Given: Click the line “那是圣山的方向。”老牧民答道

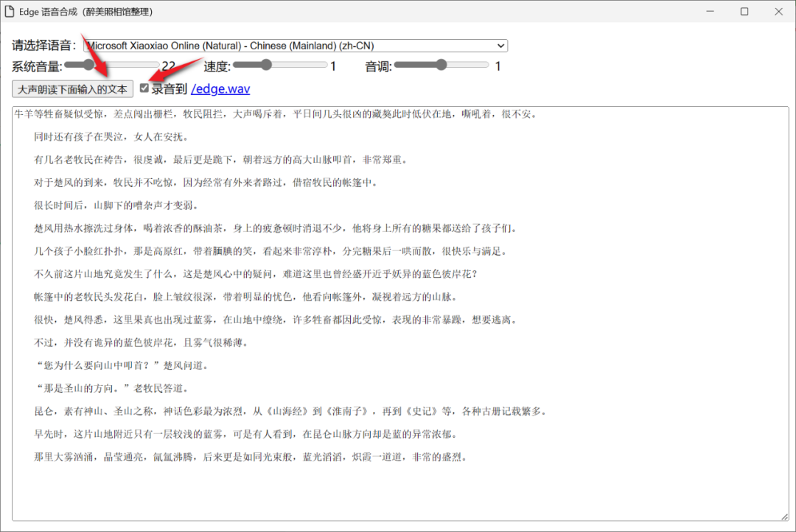Looking at the screenshot, I should pos(111,388).
